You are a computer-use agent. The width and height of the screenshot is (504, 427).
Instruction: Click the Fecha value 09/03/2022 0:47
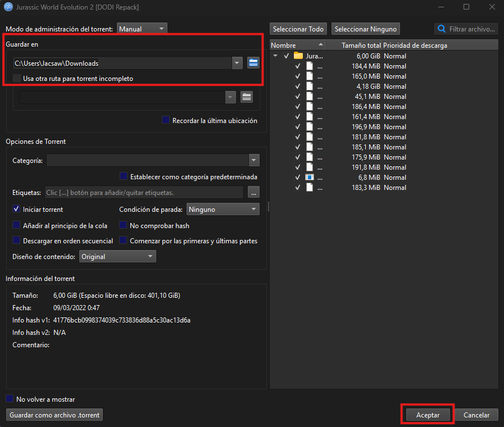[x=76, y=308]
